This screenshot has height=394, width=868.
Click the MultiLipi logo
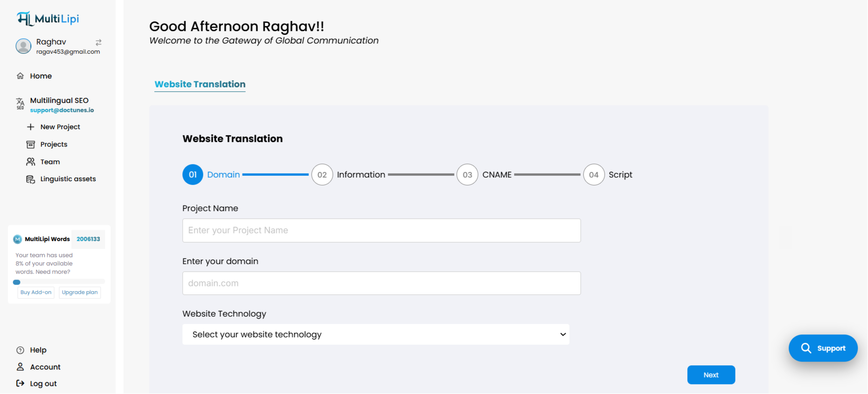click(48, 19)
